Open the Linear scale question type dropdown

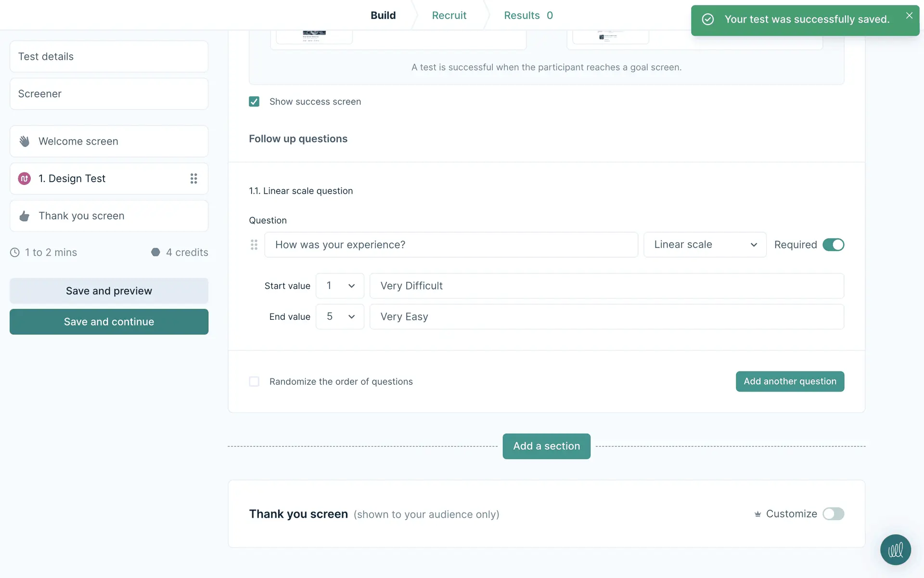coord(705,245)
